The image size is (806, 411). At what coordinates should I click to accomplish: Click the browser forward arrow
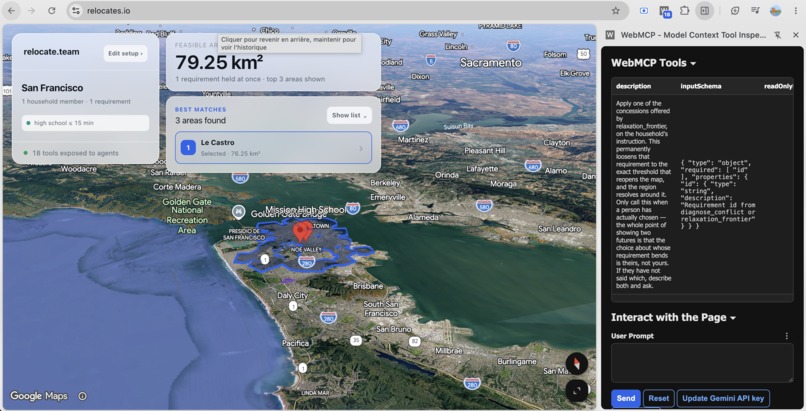point(31,10)
